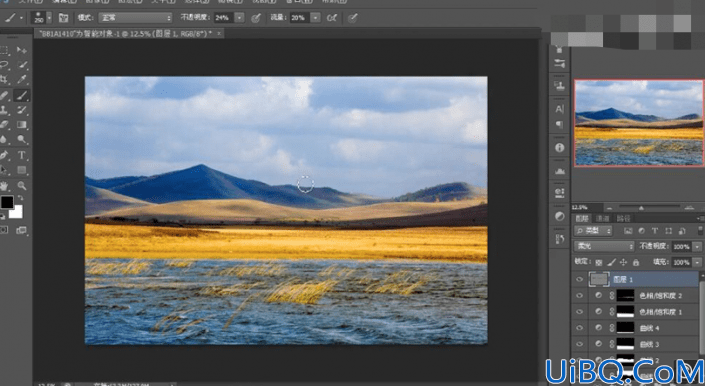
Task: Expand the brush opacity 24% dropdown arrow
Action: [x=240, y=18]
